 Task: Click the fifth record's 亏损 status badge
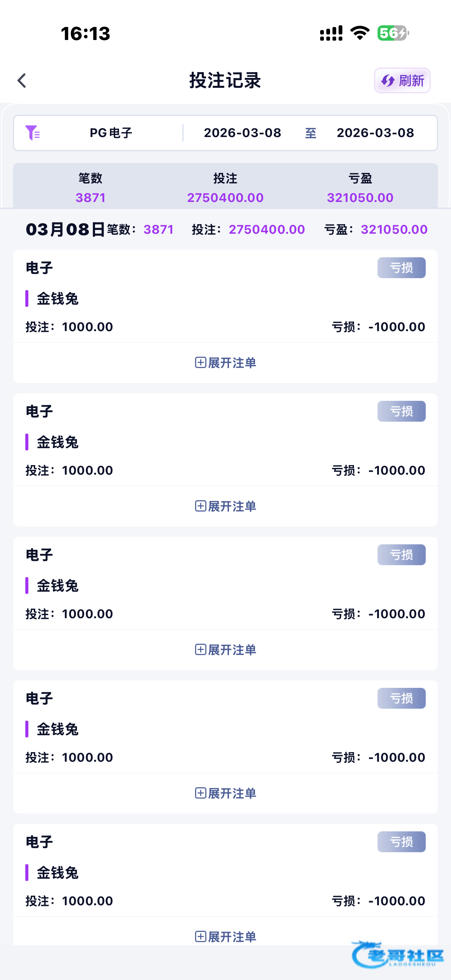401,842
